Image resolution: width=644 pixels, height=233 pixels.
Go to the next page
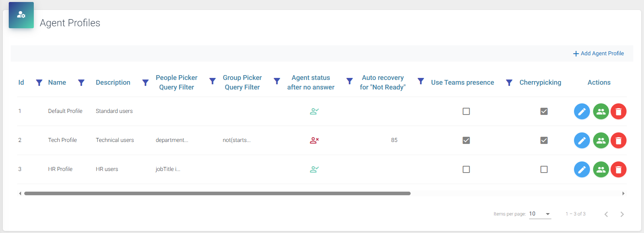[x=622, y=214]
